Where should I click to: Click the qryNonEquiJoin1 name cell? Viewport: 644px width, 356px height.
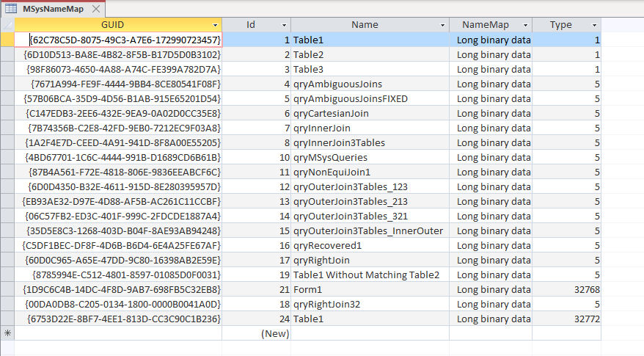[370, 172]
